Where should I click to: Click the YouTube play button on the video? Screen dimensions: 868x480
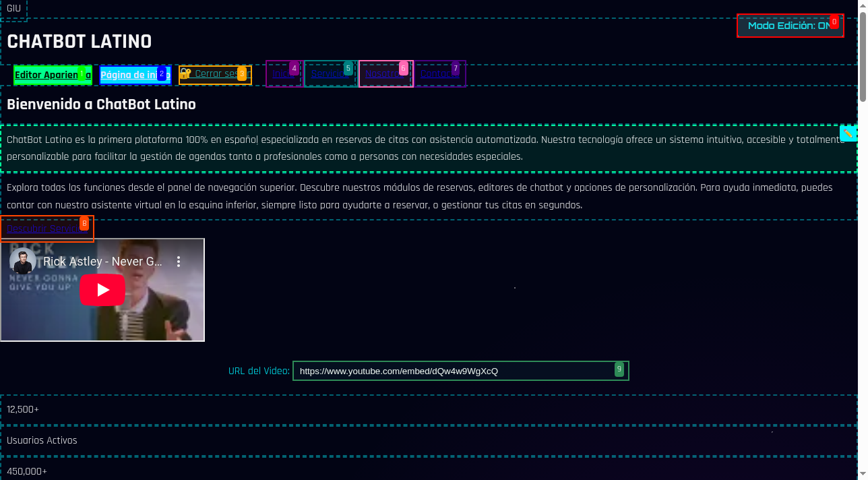(x=102, y=289)
